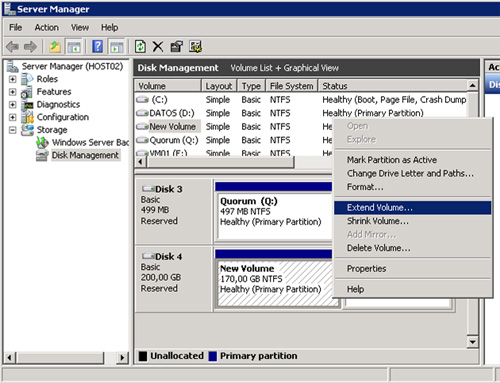Click the Storage node icon

click(x=27, y=130)
